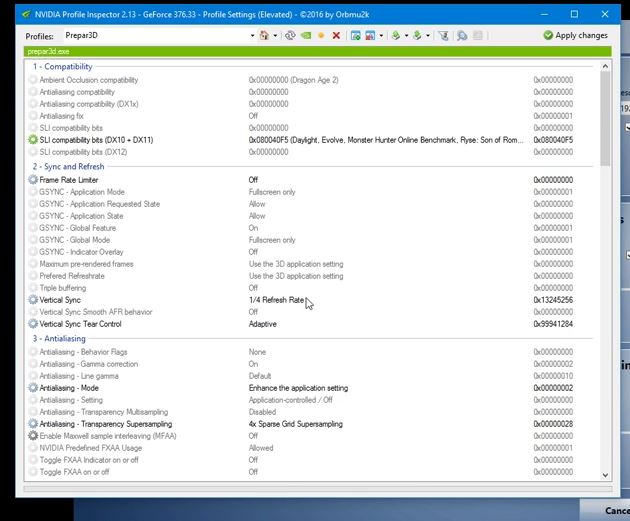This screenshot has width=630, height=521.
Task: Collapse the 1 - Compatibility group header
Action: [63, 67]
